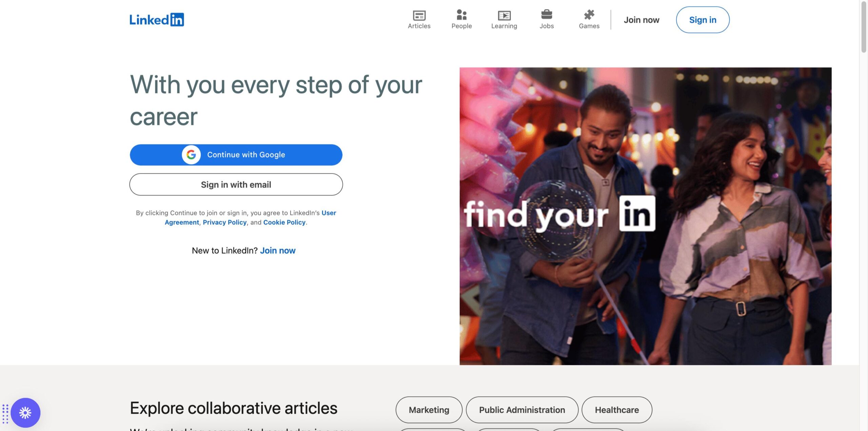Click the find your in hero image
Viewport: 868px width, 431px height.
tap(645, 216)
